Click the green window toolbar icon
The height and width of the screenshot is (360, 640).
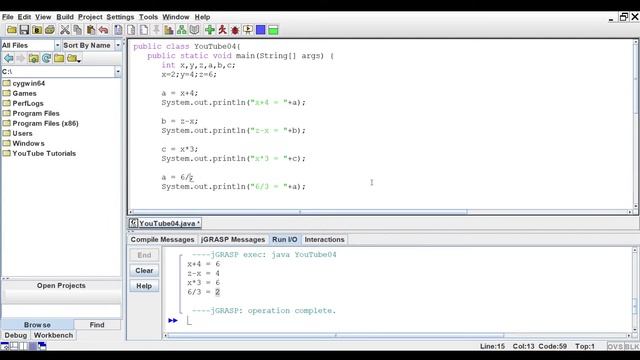pos(273,30)
